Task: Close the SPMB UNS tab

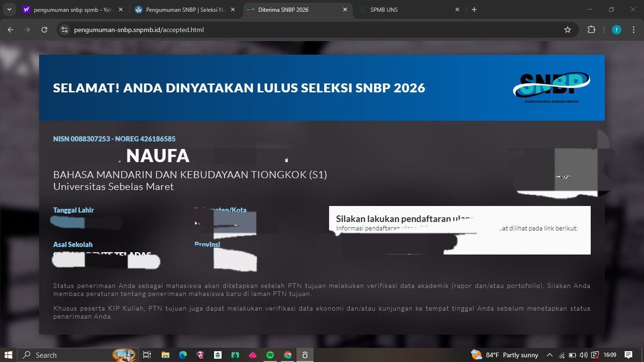Action: (x=457, y=10)
